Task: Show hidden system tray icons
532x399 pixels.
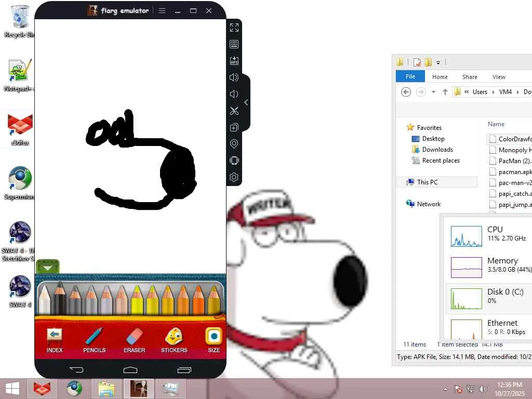Action: tap(445, 389)
